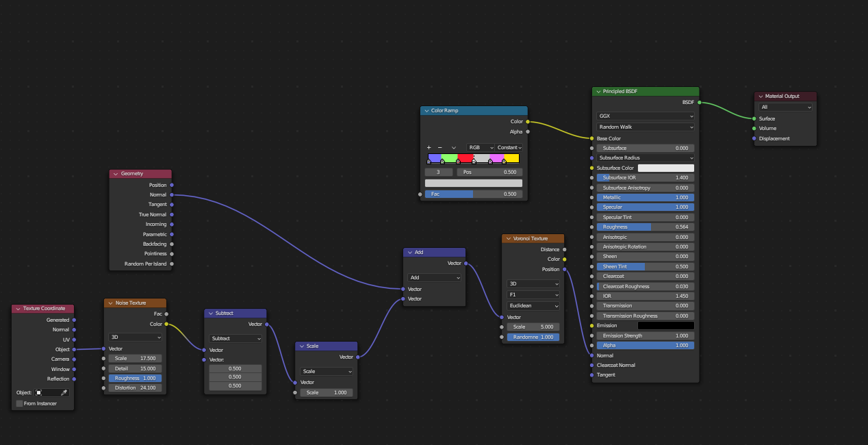Collapse the Color Ramp node
This screenshot has height=445, width=868.
426,110
